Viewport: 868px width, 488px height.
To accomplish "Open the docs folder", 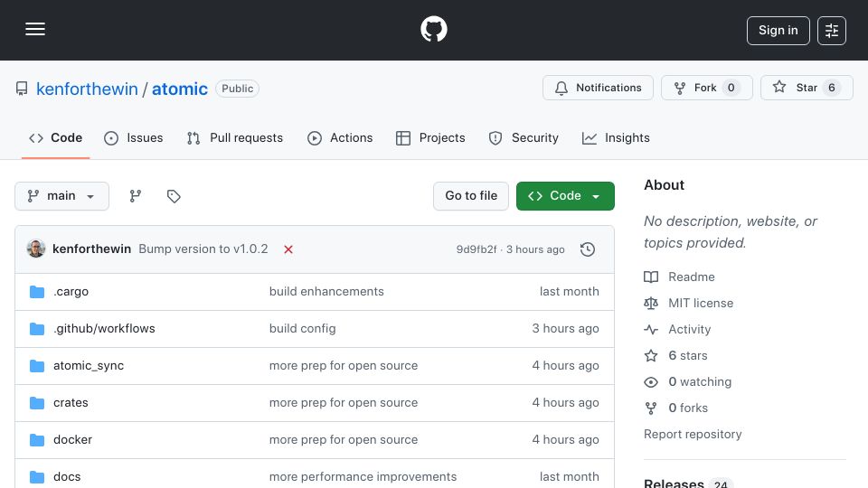I will point(67,476).
